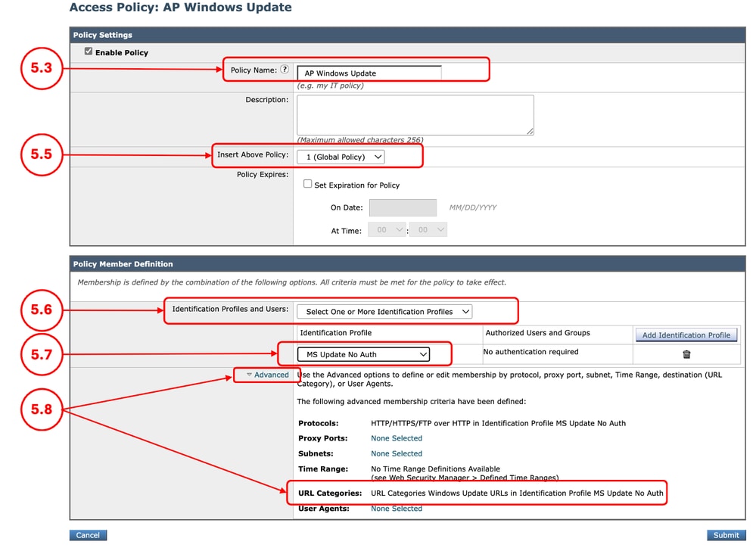756x551 pixels.
Task: Open the expiration minute dropdown
Action: 428,229
